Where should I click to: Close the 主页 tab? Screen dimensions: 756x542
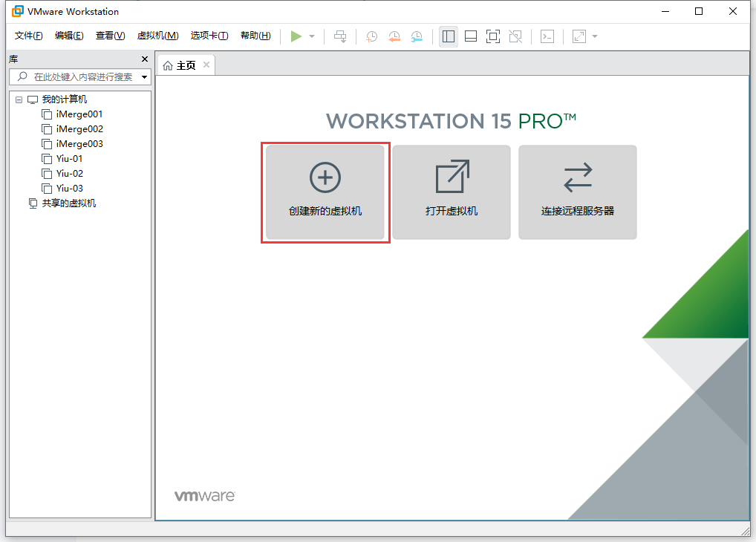click(206, 65)
